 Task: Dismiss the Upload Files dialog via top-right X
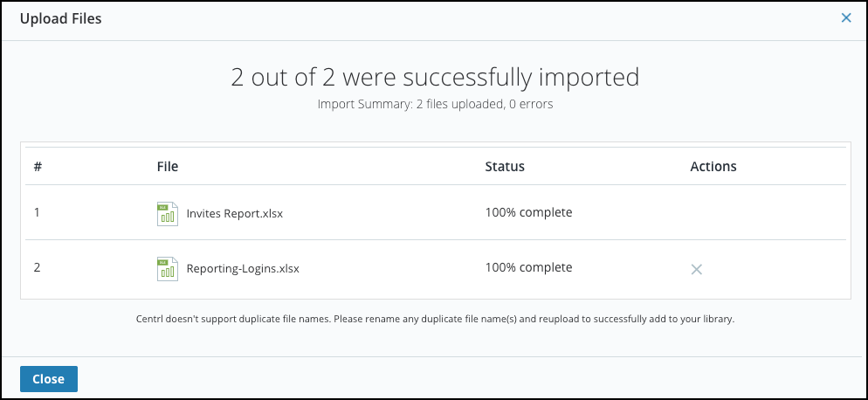click(846, 17)
